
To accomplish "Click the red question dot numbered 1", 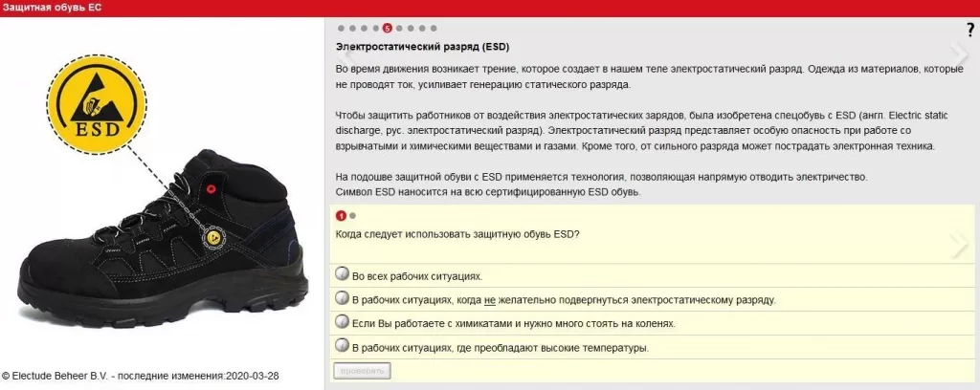I will pyautogui.click(x=341, y=216).
